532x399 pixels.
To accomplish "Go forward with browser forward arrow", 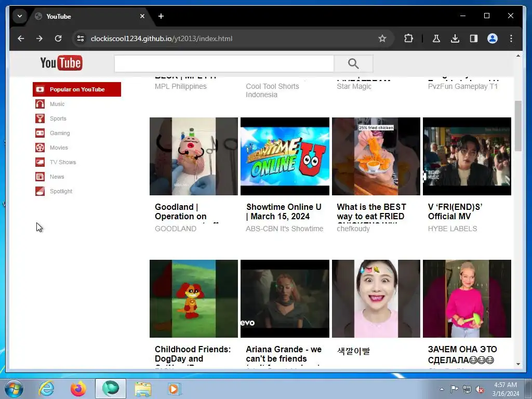I will tap(39, 38).
